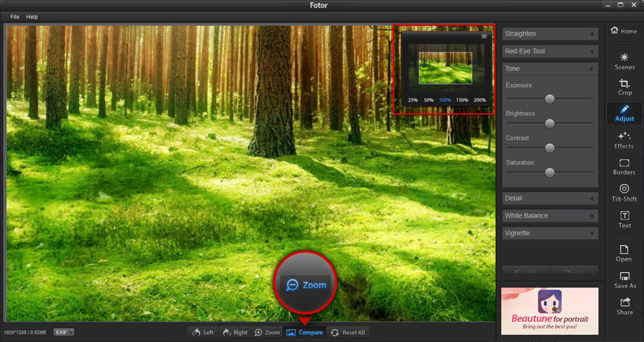Open the Effects panel
This screenshot has width=644, height=342.
624,140
